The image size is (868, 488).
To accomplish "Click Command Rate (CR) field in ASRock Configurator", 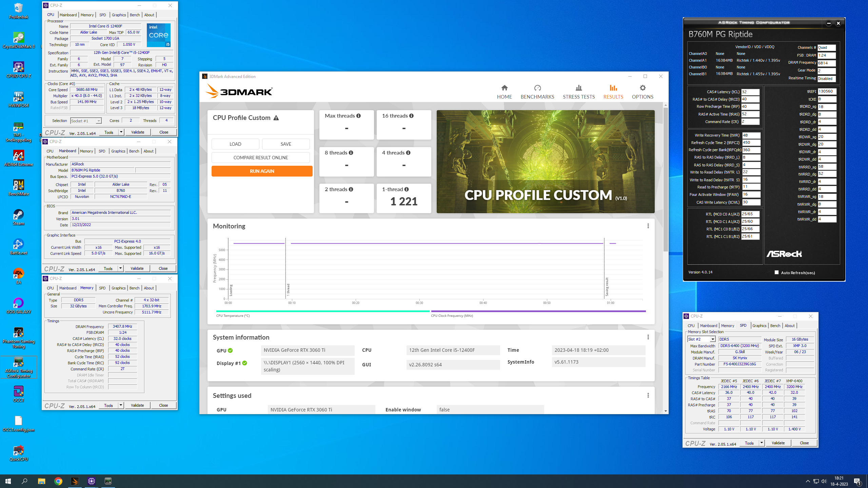I will coord(750,121).
